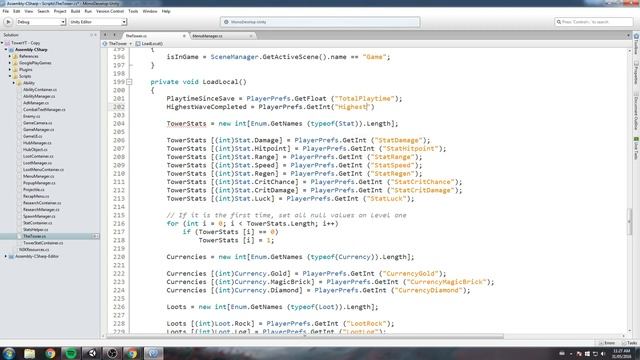Select RecapMenu.cs in solution tree
Image resolution: width=640 pixels, height=360 pixels.
click(x=36, y=196)
